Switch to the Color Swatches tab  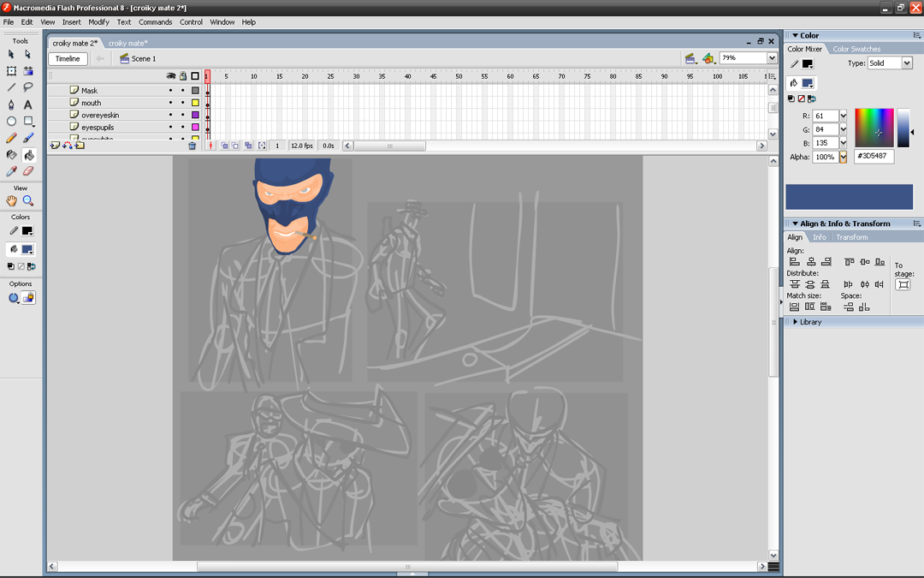pyautogui.click(x=856, y=49)
